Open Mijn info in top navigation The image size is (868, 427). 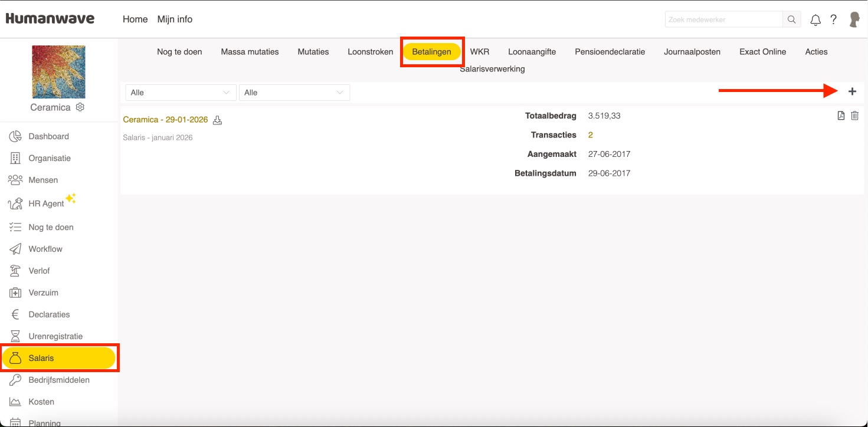point(175,19)
